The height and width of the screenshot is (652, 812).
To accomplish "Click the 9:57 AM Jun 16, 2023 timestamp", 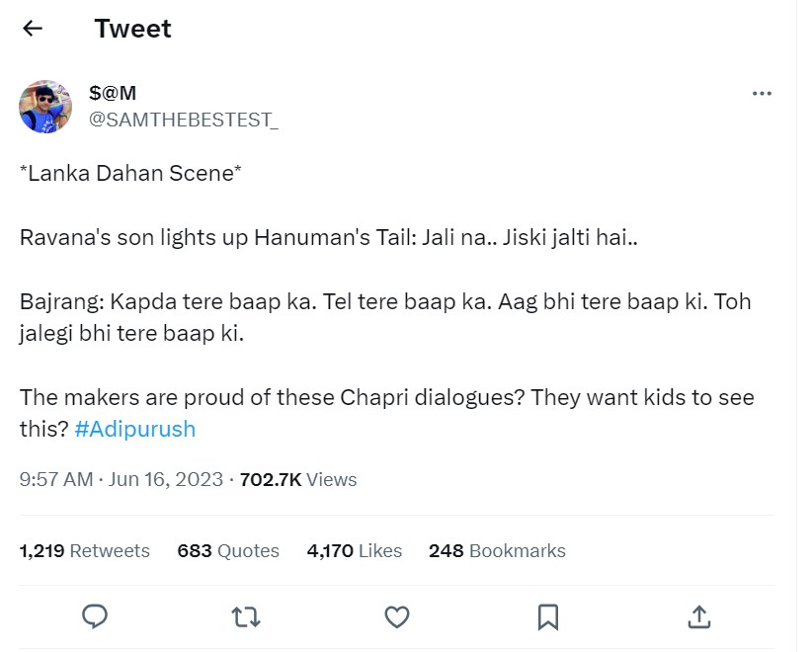I will 121,480.
